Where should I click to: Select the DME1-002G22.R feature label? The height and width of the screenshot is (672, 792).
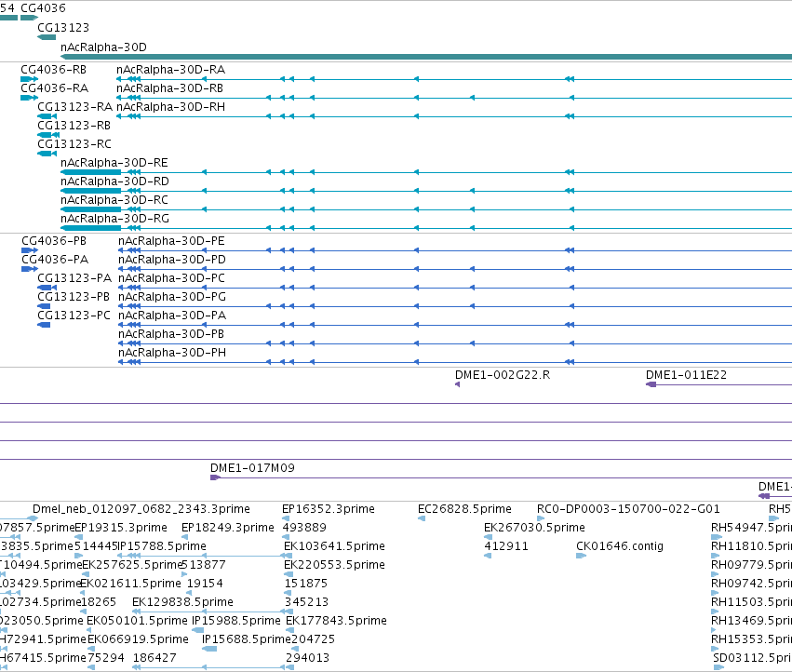503,375
